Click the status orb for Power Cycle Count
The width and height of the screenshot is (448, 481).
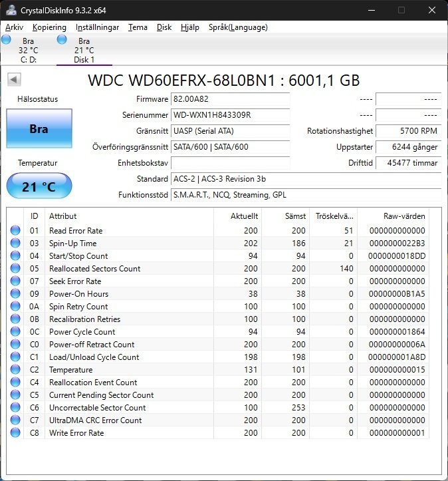15,331
